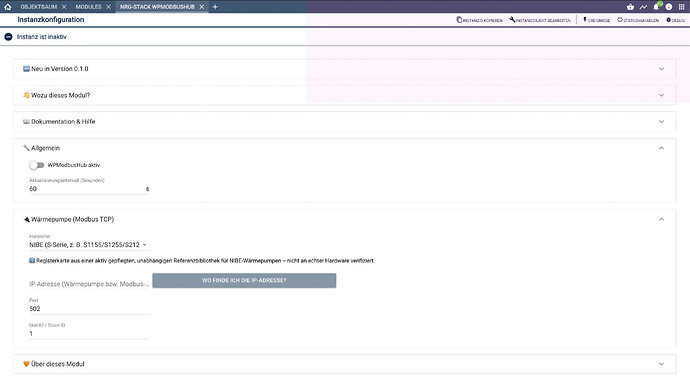Switch to the Modules tab
This screenshot has width=690, height=385.
88,7
